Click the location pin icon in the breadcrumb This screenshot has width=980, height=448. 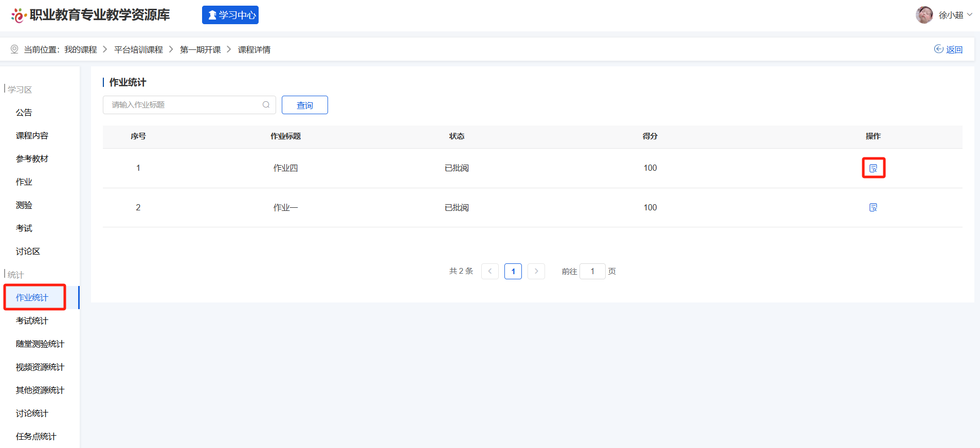(x=14, y=49)
